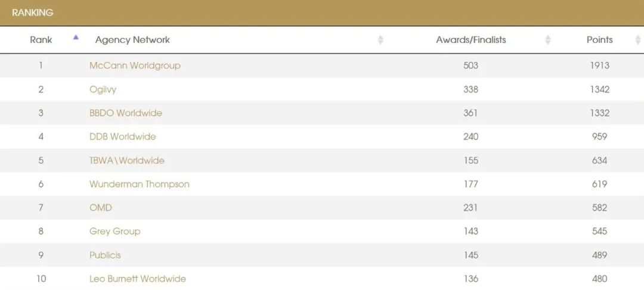This screenshot has width=644, height=290.
Task: Click the RANKING panel title
Action: tap(32, 13)
